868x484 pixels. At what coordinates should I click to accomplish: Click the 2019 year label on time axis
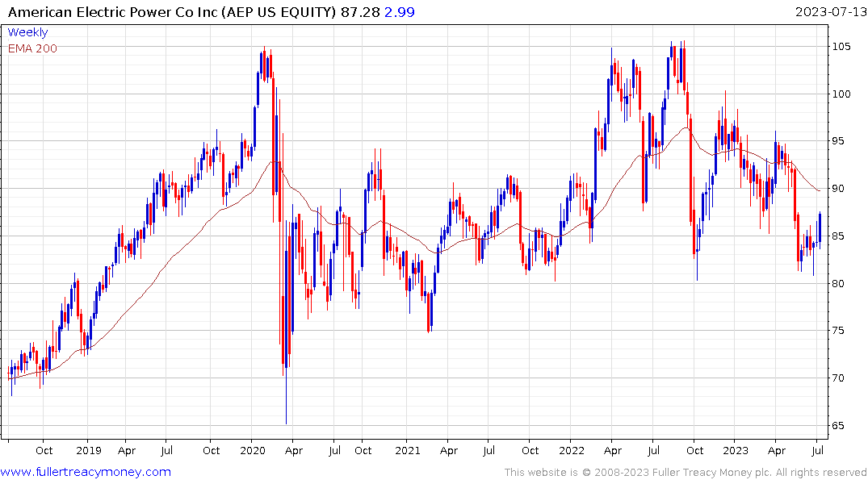click(x=89, y=450)
